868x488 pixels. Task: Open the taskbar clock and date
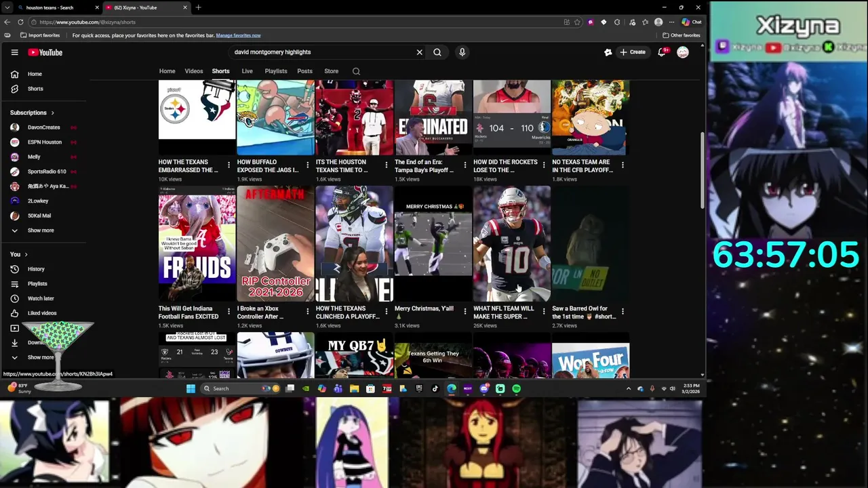tap(690, 388)
